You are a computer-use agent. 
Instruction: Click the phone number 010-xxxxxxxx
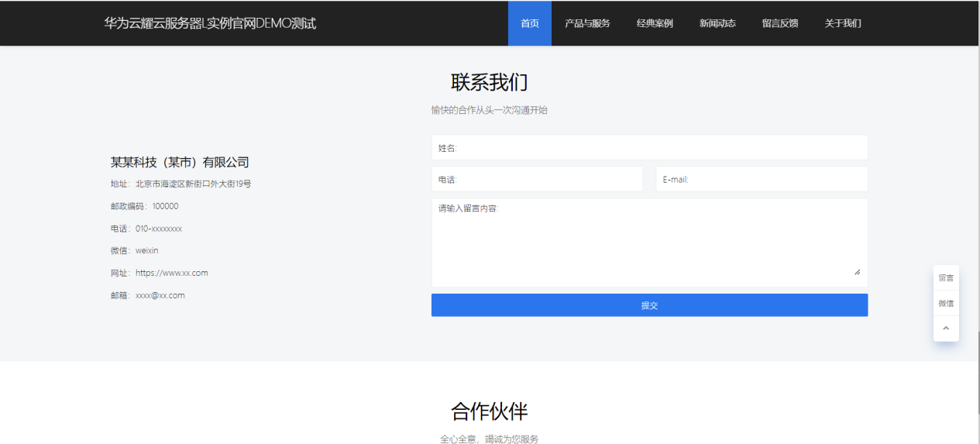(x=159, y=229)
